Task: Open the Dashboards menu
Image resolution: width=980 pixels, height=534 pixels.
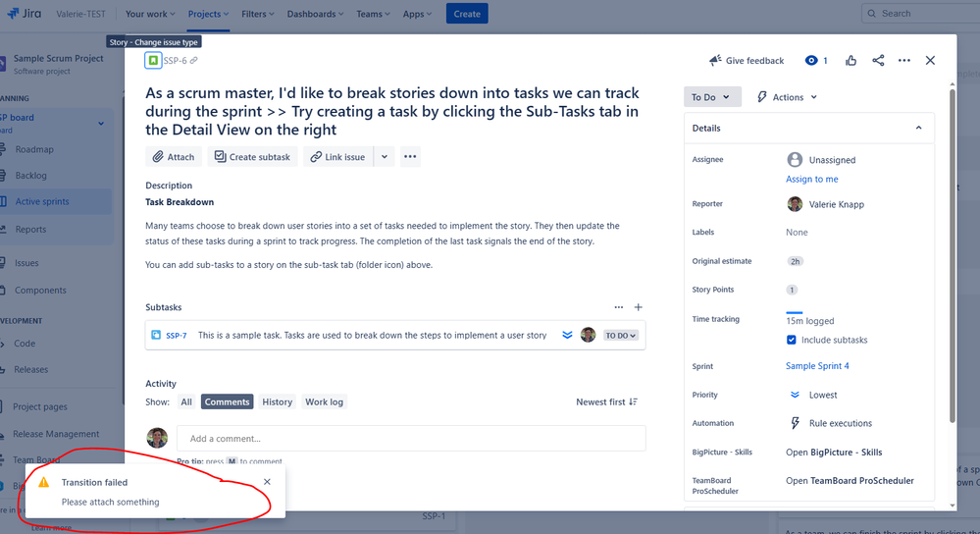Action: pos(315,14)
